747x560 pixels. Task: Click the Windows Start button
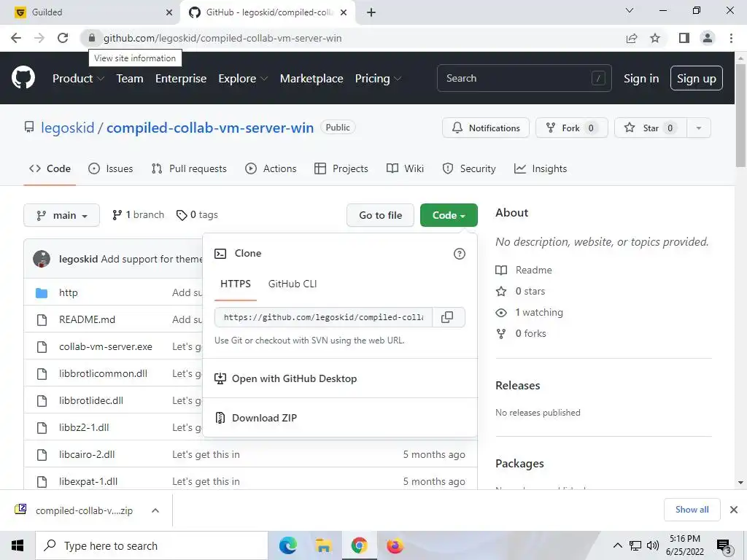click(18, 545)
